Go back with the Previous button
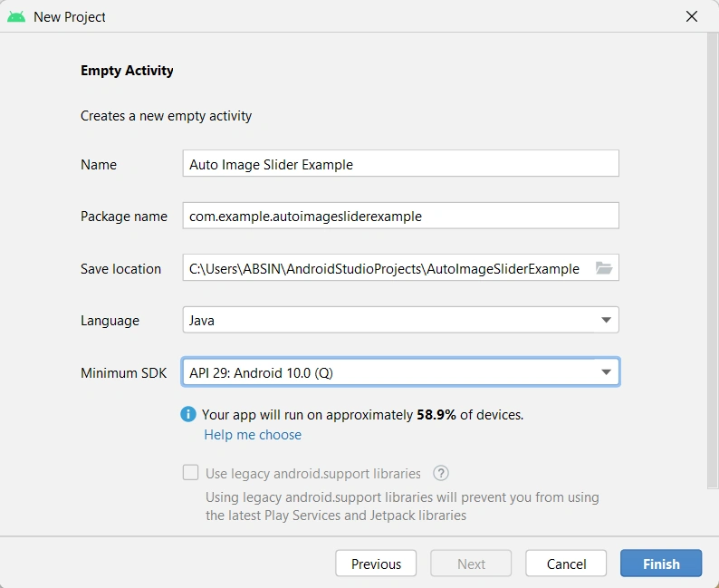This screenshot has height=588, width=719. 376,564
